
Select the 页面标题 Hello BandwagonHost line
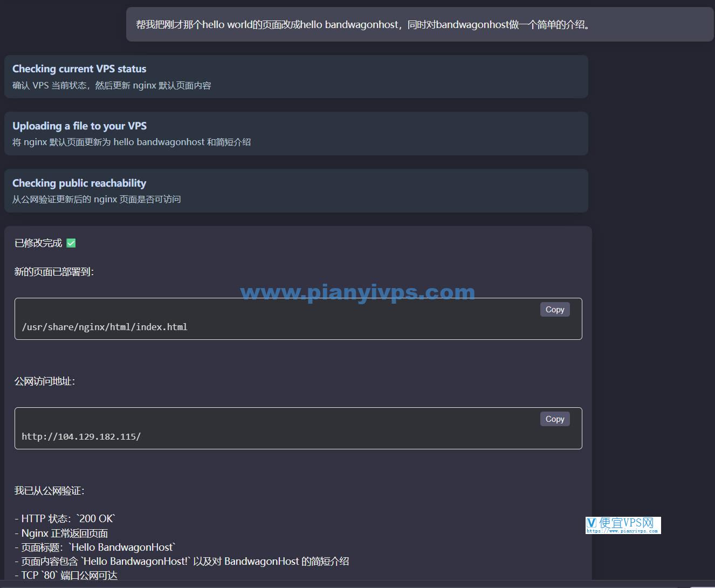coord(95,547)
